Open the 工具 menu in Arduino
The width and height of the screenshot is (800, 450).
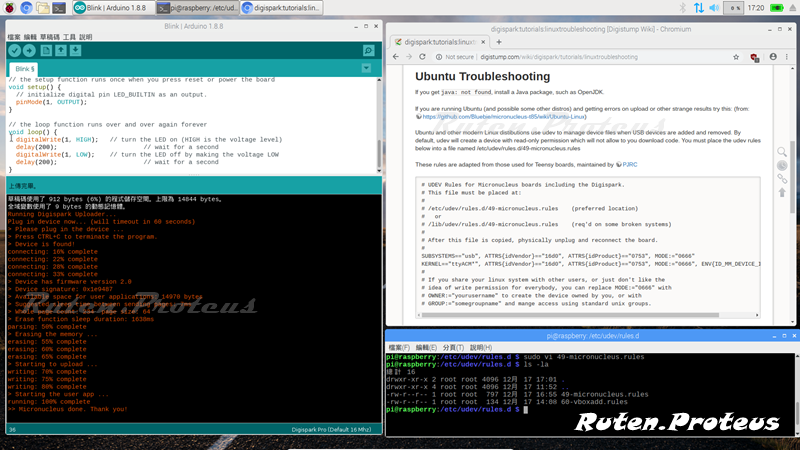click(x=69, y=37)
